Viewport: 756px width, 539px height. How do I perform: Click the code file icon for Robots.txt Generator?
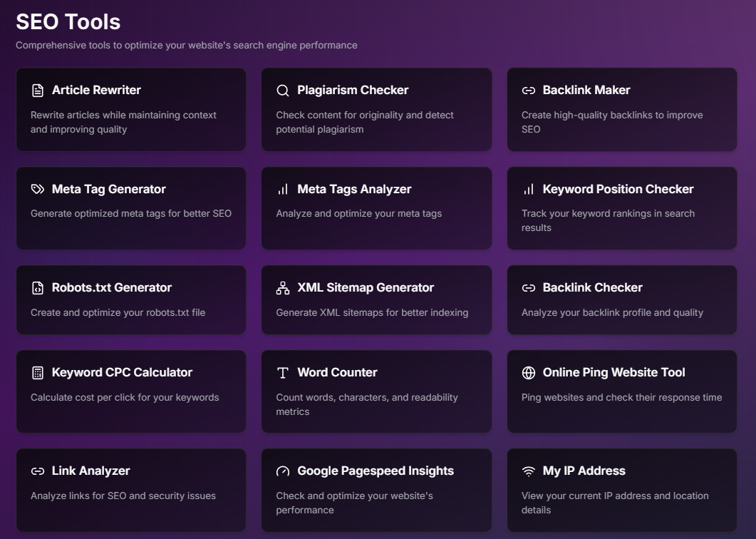click(x=38, y=288)
